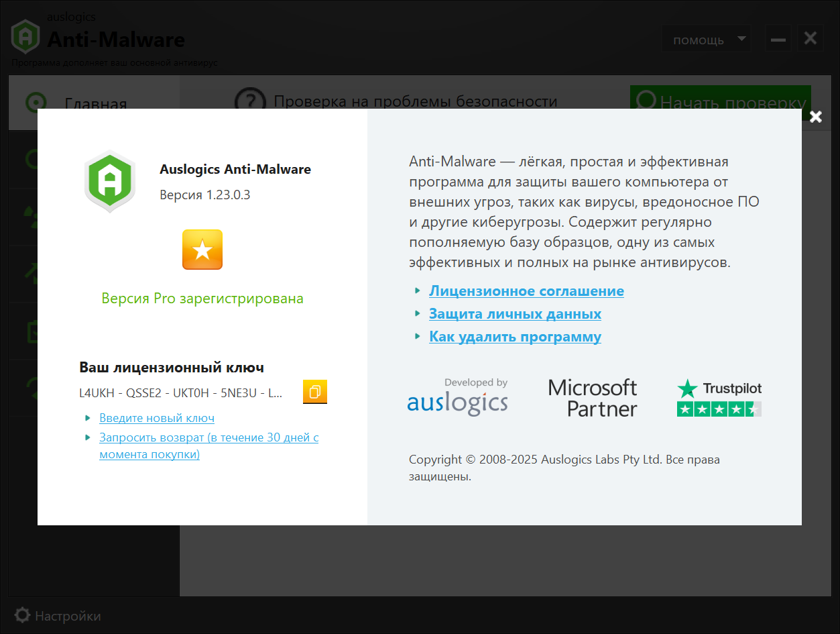Image resolution: width=840 pixels, height=634 pixels.
Task: Minimize the Anti-Malware window
Action: pyautogui.click(x=778, y=40)
